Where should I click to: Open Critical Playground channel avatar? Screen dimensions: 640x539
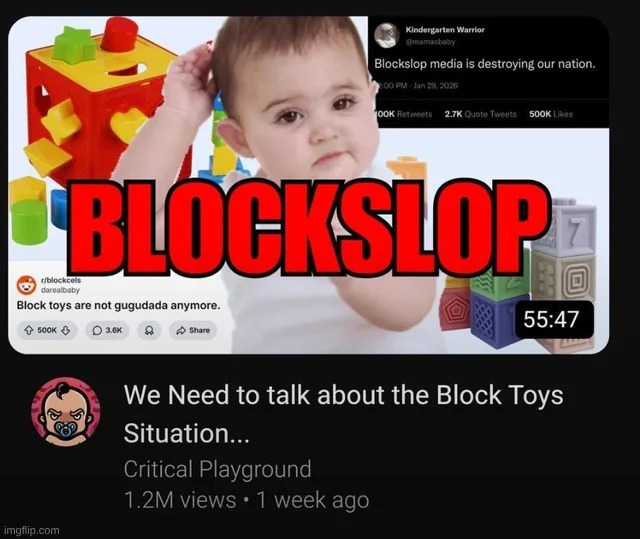click(65, 412)
